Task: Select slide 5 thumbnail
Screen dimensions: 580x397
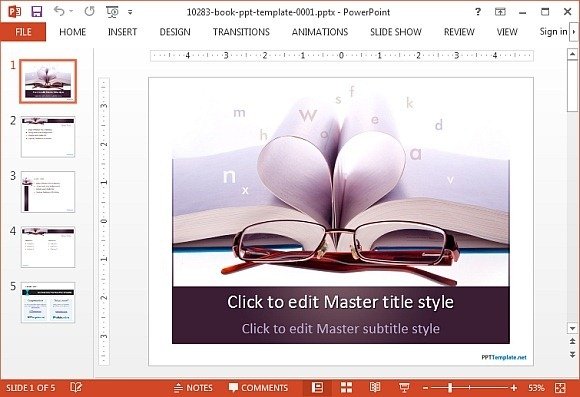Action: point(48,302)
